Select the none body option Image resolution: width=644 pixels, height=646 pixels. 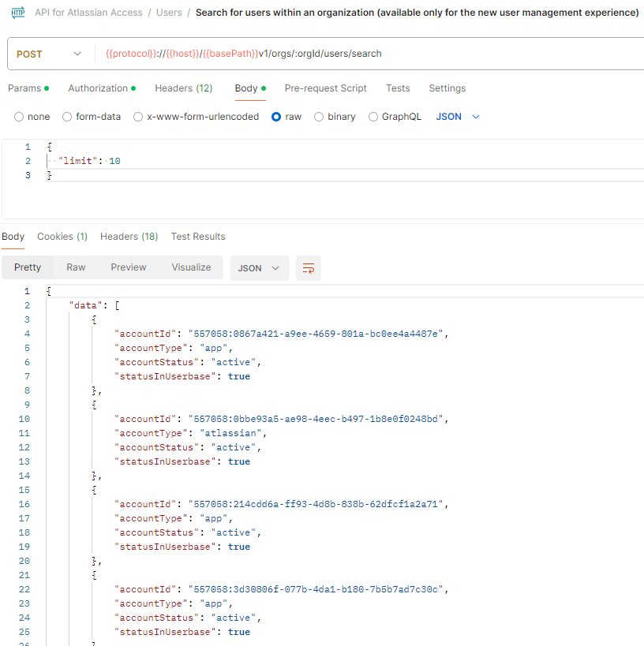pos(32,117)
